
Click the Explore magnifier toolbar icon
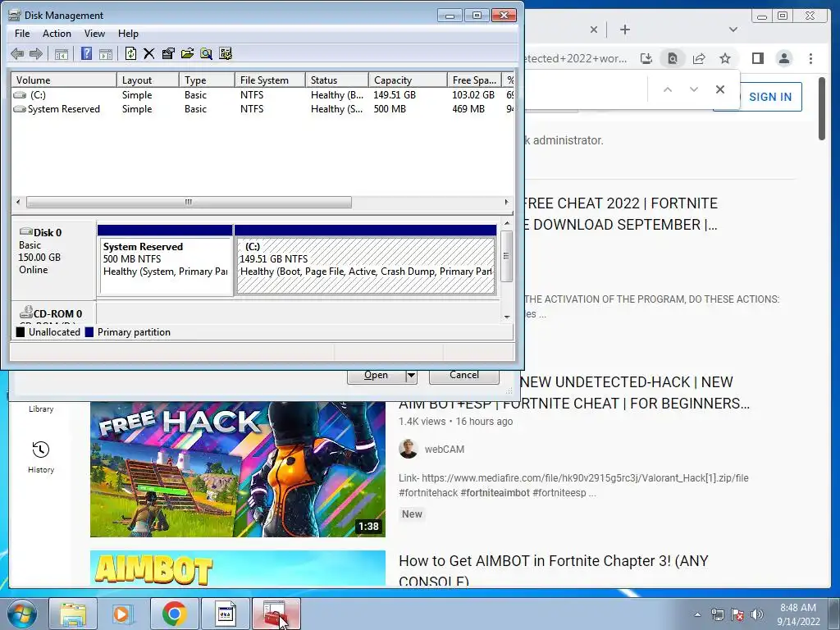(x=206, y=53)
